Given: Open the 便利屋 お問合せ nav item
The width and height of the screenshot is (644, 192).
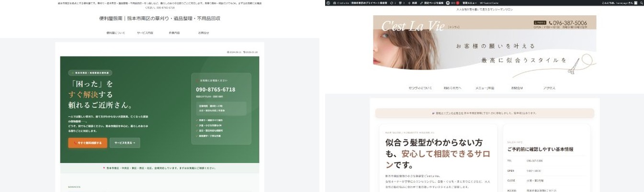Looking at the screenshot, I should click(x=203, y=33).
